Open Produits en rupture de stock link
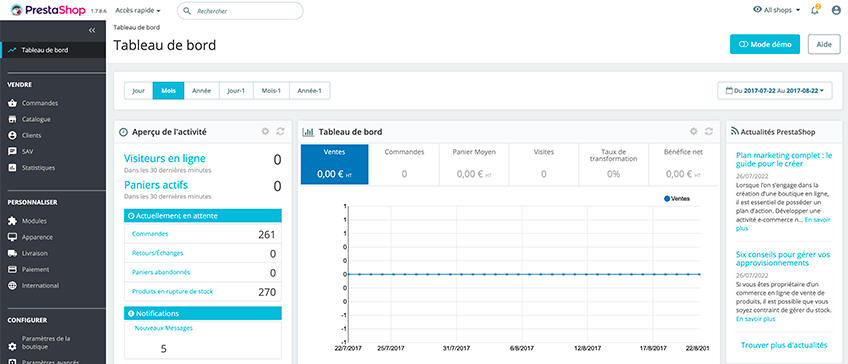This screenshot has height=364, width=848. (173, 291)
